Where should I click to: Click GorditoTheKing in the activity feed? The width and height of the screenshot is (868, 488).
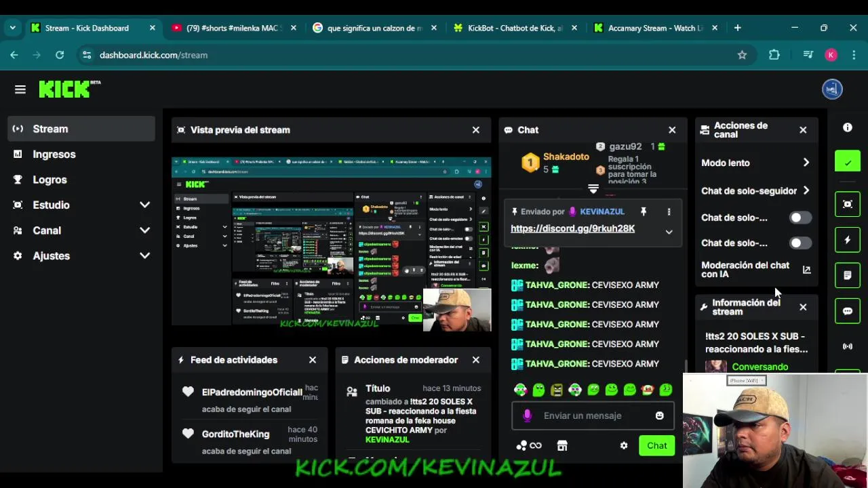[235, 434]
